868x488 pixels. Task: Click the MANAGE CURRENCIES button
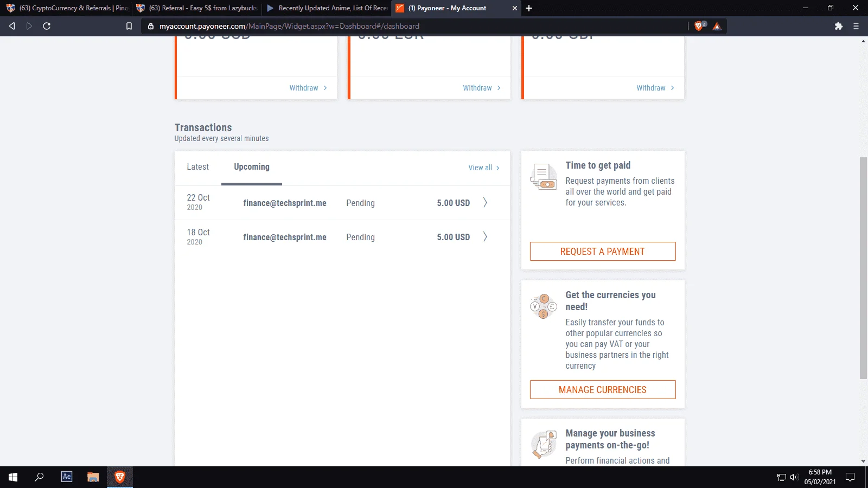point(603,390)
